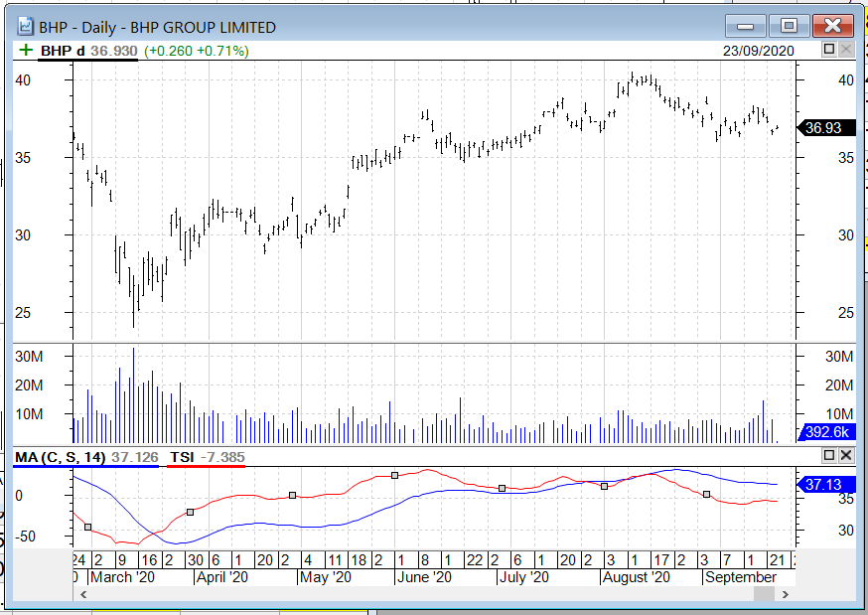Click the scrollbar left arrow under the chart
Image resolution: width=868 pixels, height=615 pixels.
click(83, 594)
